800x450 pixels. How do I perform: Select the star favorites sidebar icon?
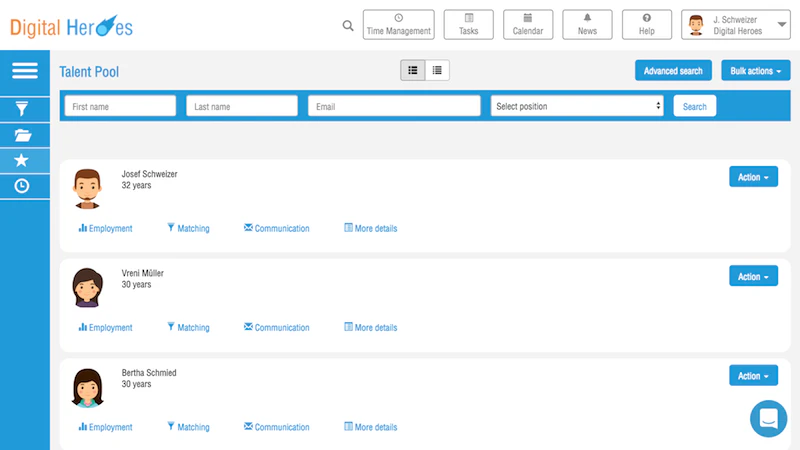click(x=21, y=160)
